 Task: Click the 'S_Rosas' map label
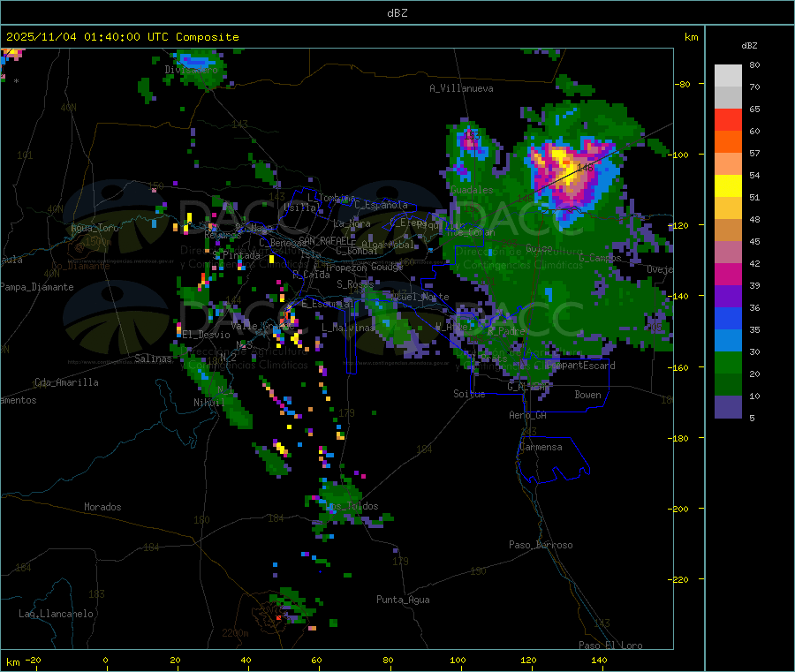pos(355,283)
